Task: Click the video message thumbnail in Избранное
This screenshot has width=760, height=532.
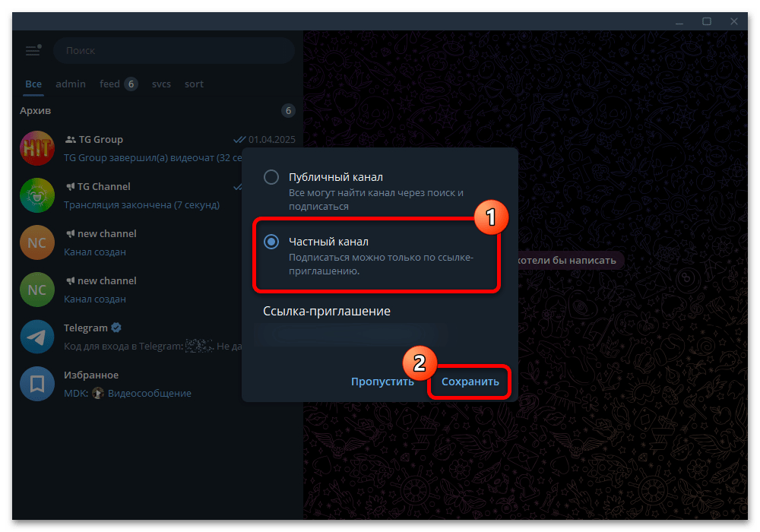Action: pyautogui.click(x=98, y=393)
